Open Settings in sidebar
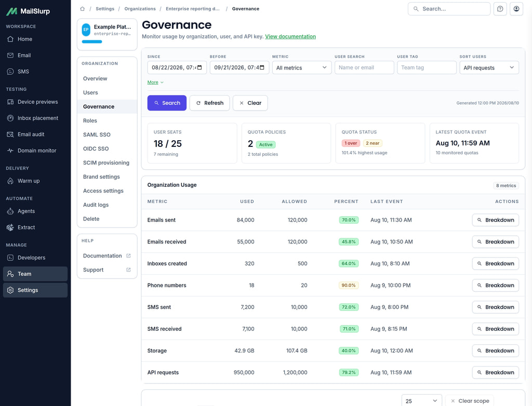Screen dimensions: 532x406 tap(35, 290)
